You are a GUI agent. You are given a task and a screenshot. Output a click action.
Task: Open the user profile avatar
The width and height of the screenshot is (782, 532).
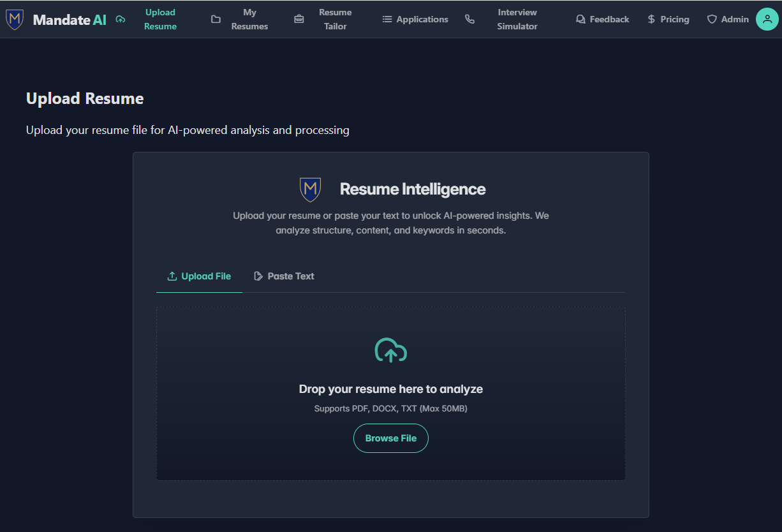point(767,19)
